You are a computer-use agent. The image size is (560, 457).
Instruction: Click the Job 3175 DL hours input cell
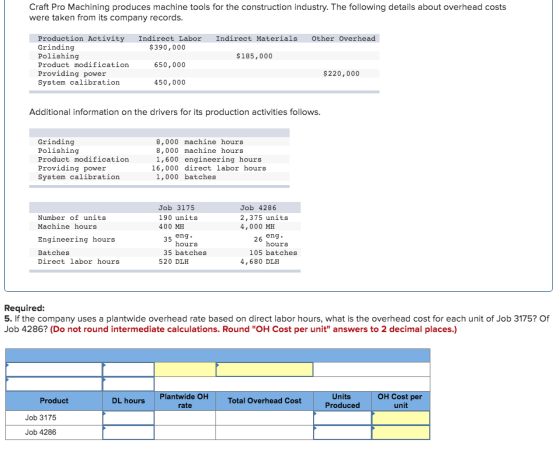click(x=128, y=418)
